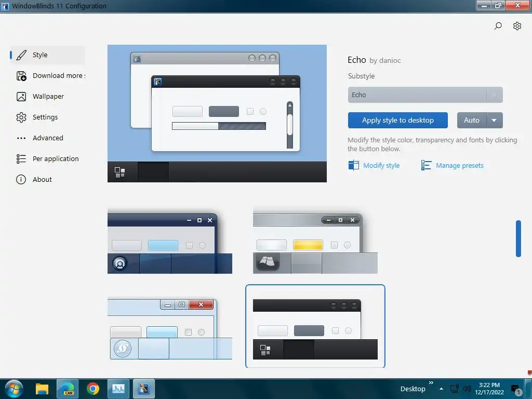Screen dimensions: 532x399
Task: Click the Modify style link
Action: tap(381, 166)
